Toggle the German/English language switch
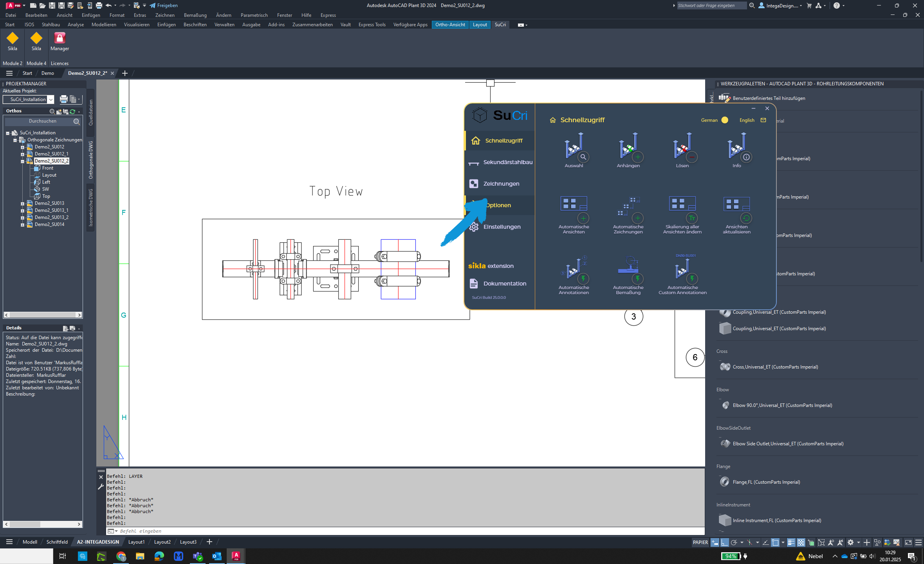Screen dimensions: 924x564 (725, 120)
